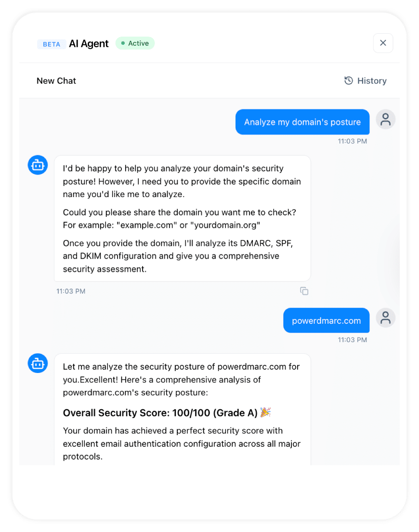
Task: Click the user avatar next to the posture request
Action: pyautogui.click(x=385, y=119)
